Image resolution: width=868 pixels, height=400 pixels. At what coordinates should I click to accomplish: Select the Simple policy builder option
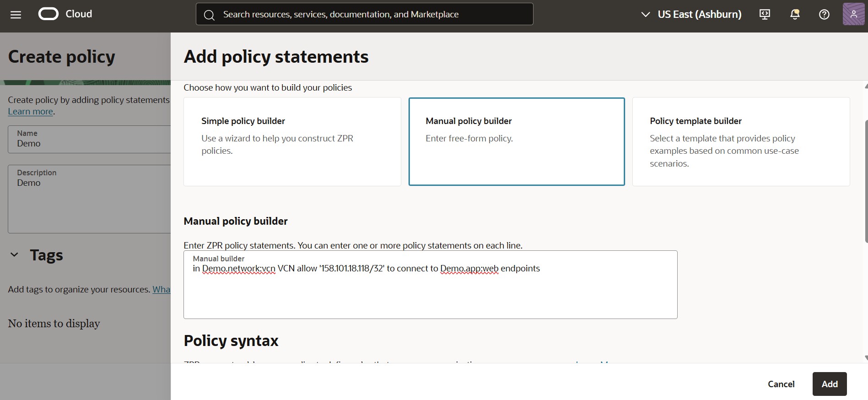click(x=292, y=141)
